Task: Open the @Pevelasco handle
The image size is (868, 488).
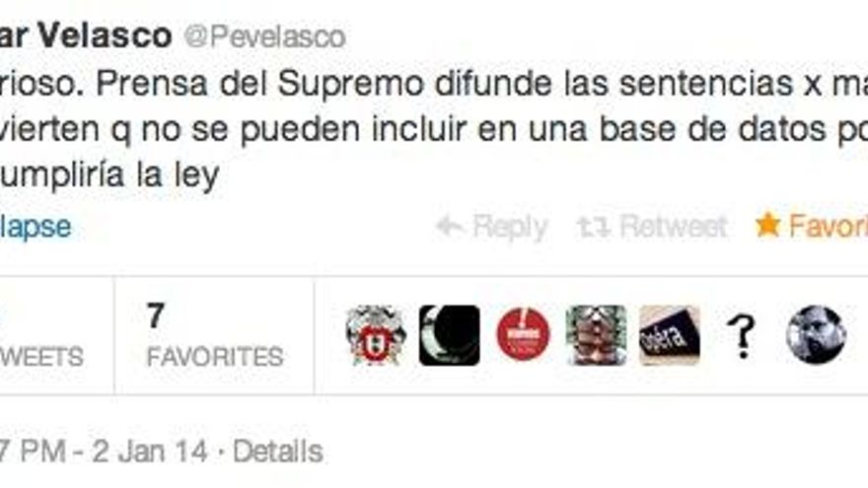Action: click(265, 37)
